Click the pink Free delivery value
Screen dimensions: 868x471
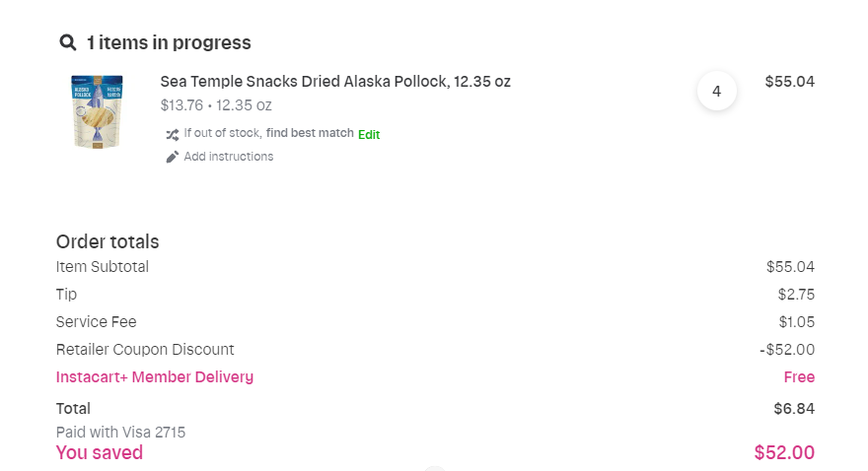point(799,376)
